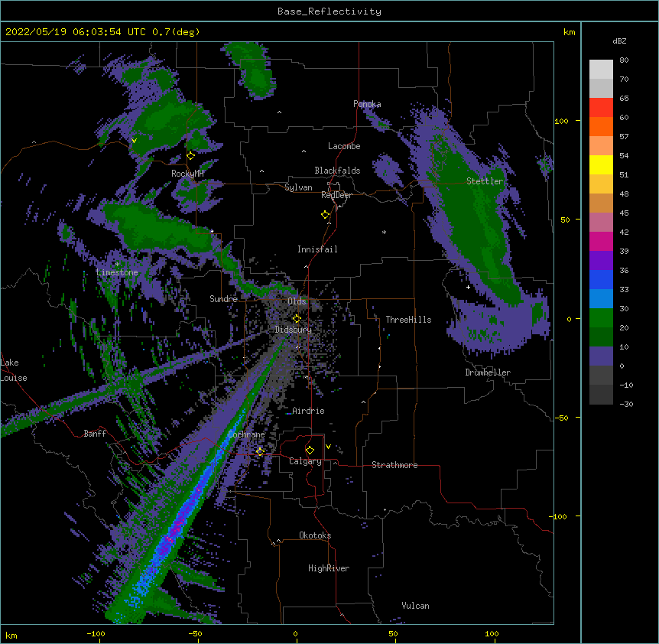Viewport: 659px width, 644px height.
Task: Select the purple 39 dBZ legend swatch
Action: point(601,261)
